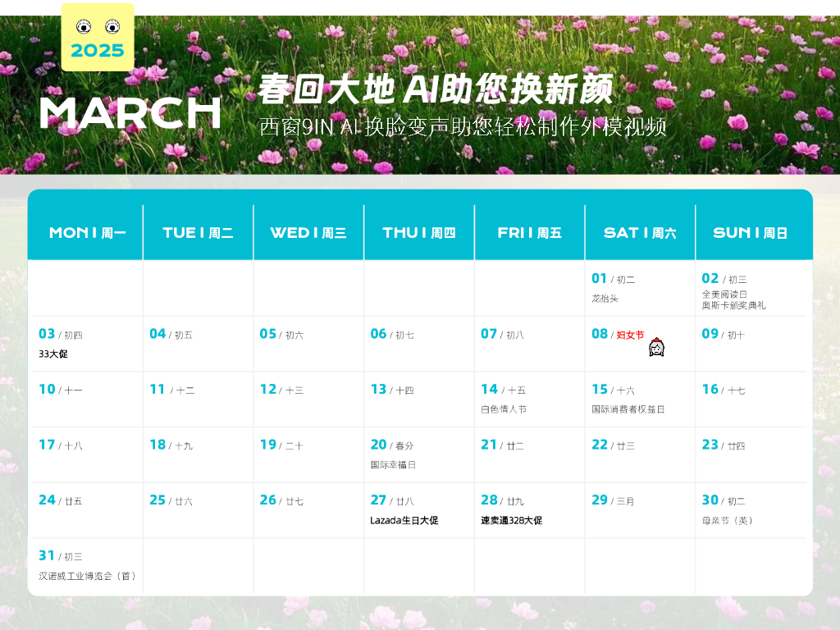
Task: Select the SUN 周日 column header
Action: pyautogui.click(x=750, y=233)
